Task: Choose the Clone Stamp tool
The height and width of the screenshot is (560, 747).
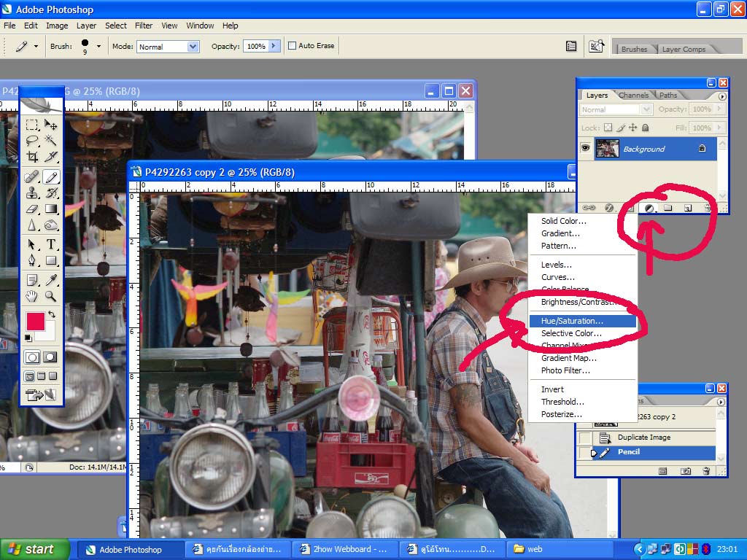Action: tap(32, 193)
